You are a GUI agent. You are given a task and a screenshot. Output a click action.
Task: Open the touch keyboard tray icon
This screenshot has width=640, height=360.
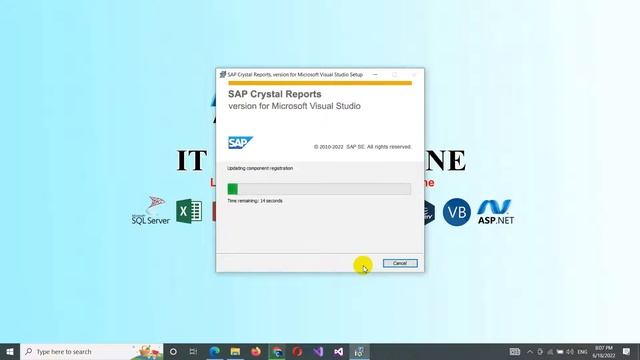click(x=515, y=351)
